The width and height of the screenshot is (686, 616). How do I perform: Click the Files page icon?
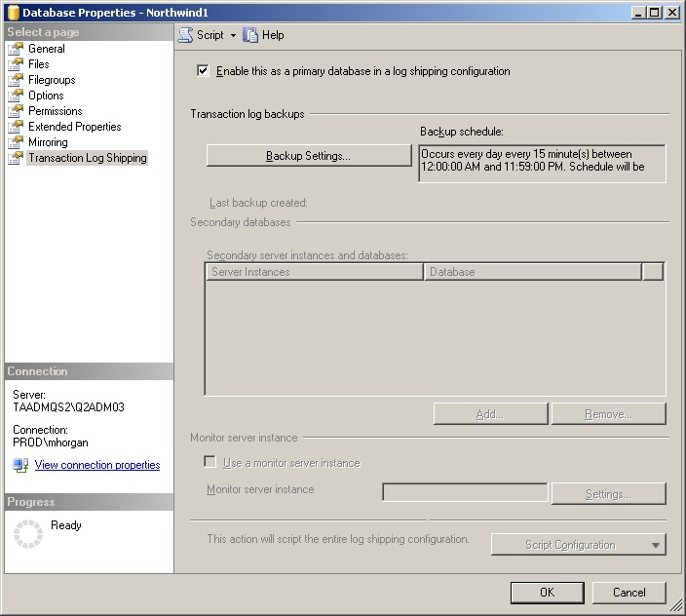pos(16,64)
